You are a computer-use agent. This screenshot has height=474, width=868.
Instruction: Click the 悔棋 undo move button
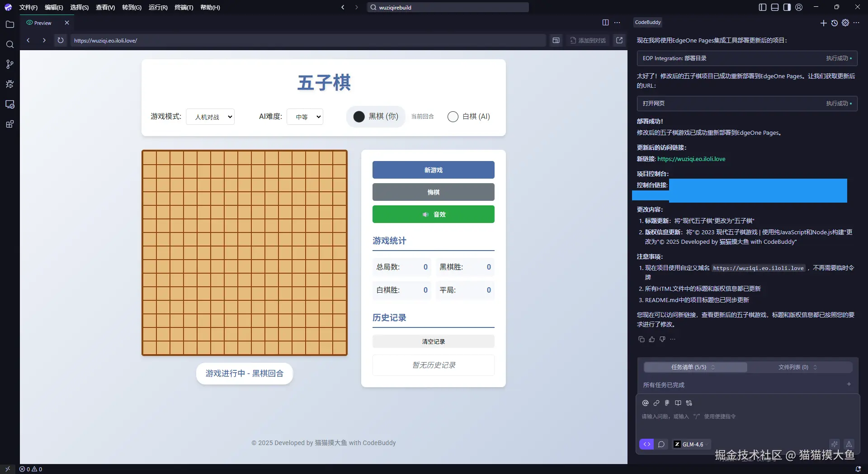pos(433,192)
